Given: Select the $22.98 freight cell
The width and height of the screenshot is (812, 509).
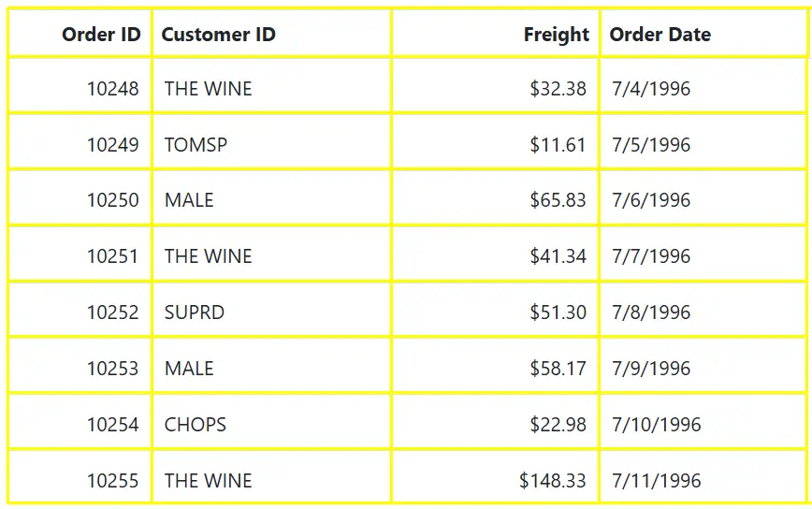Looking at the screenshot, I should 558,425.
